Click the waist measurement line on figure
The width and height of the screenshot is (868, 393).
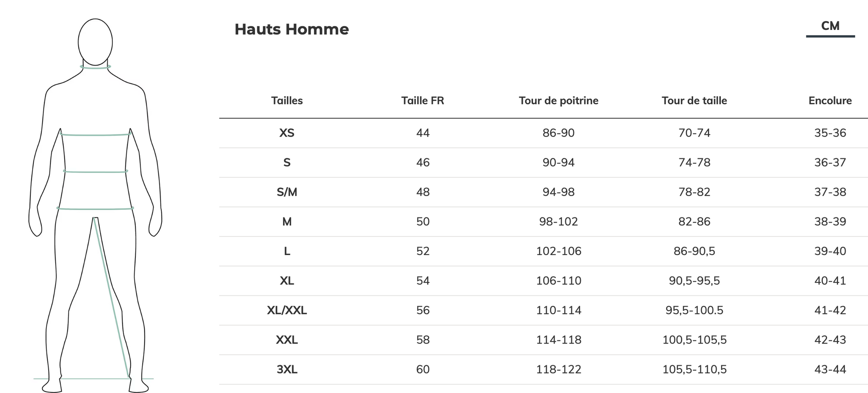pos(95,172)
